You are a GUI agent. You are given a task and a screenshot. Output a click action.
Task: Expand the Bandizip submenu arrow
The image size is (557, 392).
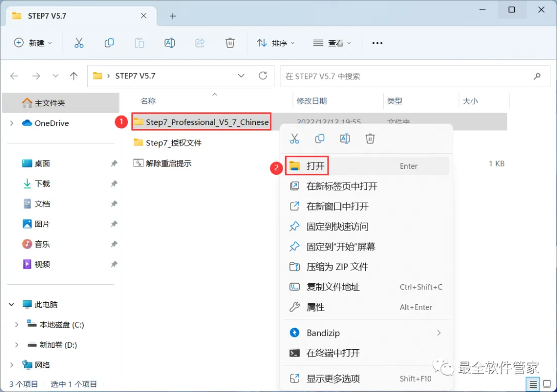point(439,333)
